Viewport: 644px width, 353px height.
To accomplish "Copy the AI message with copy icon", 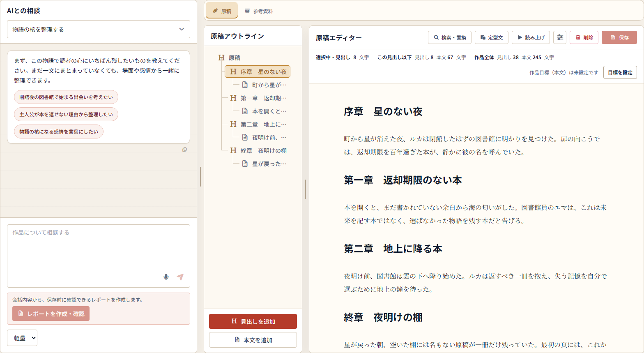I will [184, 150].
